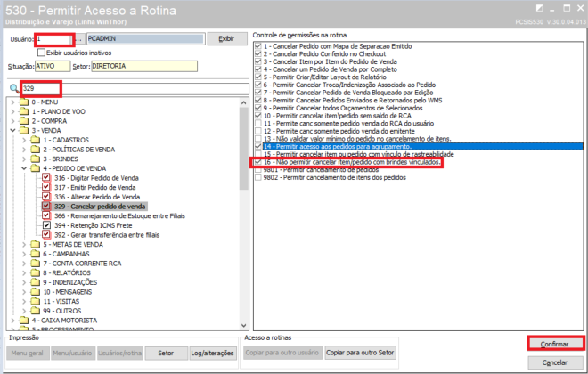The image size is (588, 374).
Task: Collapse the 3 - VENDA tree node
Action: click(x=12, y=130)
